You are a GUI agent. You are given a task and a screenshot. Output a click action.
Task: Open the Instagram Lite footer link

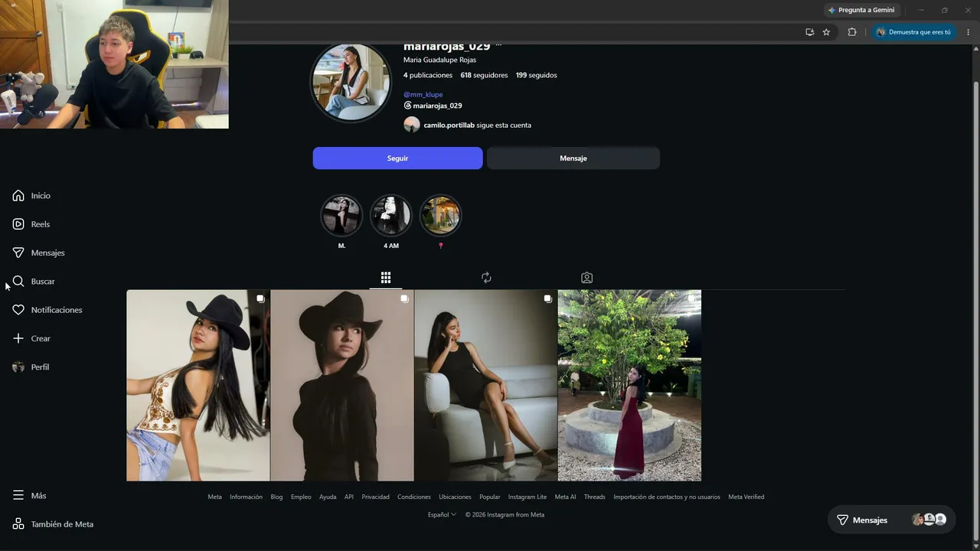tap(528, 497)
